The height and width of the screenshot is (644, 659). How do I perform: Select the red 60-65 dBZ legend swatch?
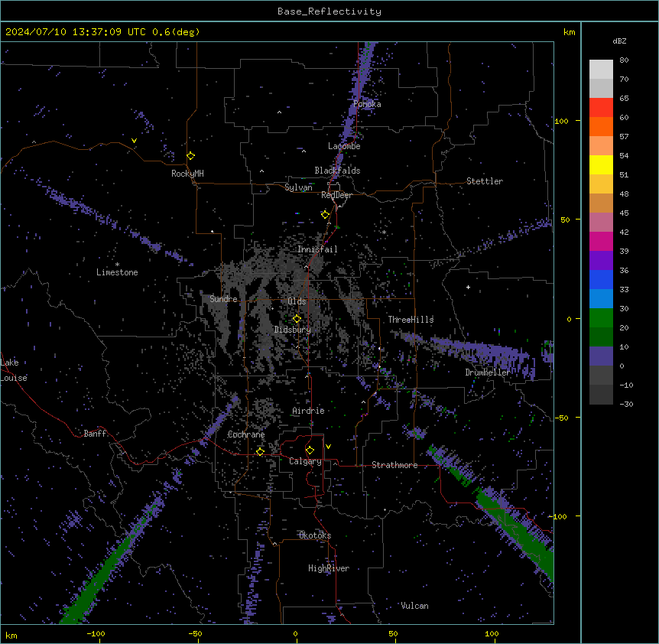click(601, 108)
